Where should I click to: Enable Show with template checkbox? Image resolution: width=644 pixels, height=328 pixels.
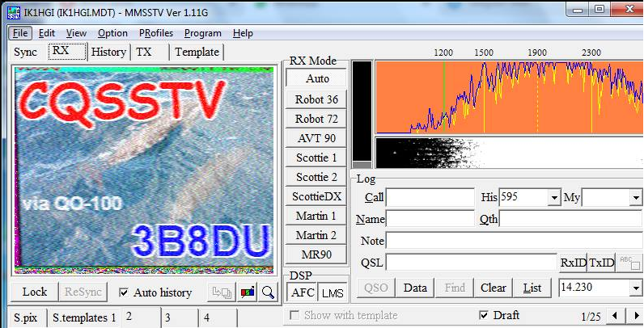[294, 315]
